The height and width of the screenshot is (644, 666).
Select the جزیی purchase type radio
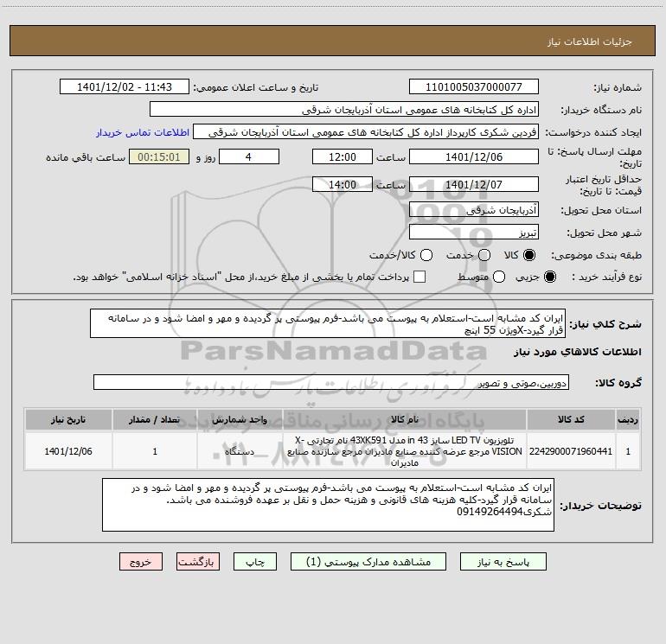(x=549, y=277)
